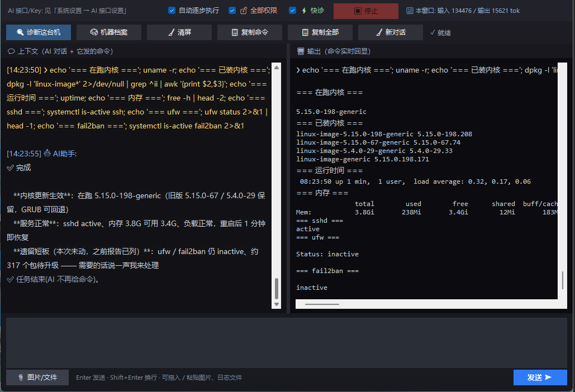Click the context panel vertical scrollbar thumb
575x392 pixels.
point(277,289)
